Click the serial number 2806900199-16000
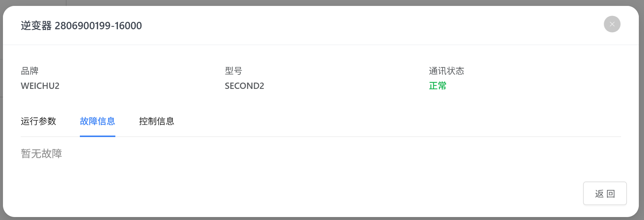Image resolution: width=644 pixels, height=220 pixels. 98,26
